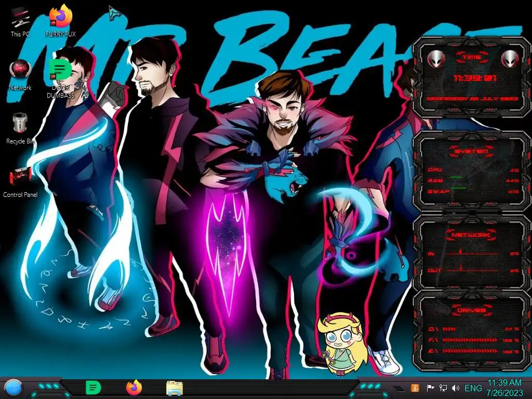The width and height of the screenshot is (532, 399).
Task: Click the OUT network traffic graph
Action: (x=473, y=269)
